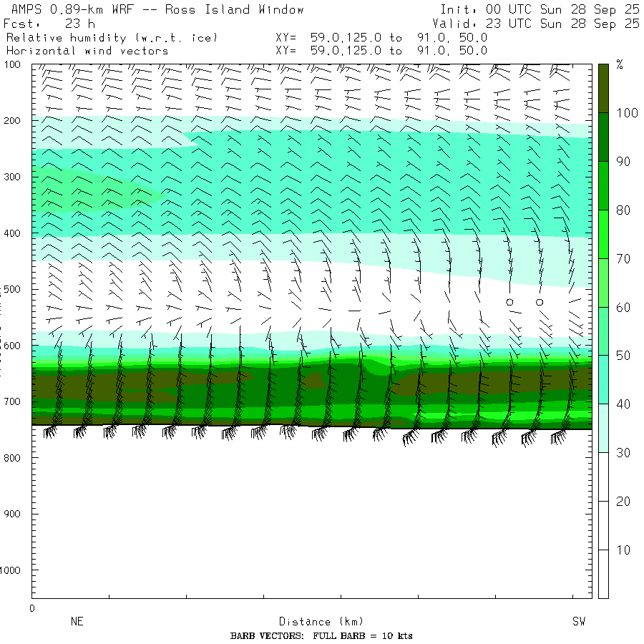Image resolution: width=644 pixels, height=644 pixels.
Task: Click the '1000' pressure axis label
Action: point(10,570)
